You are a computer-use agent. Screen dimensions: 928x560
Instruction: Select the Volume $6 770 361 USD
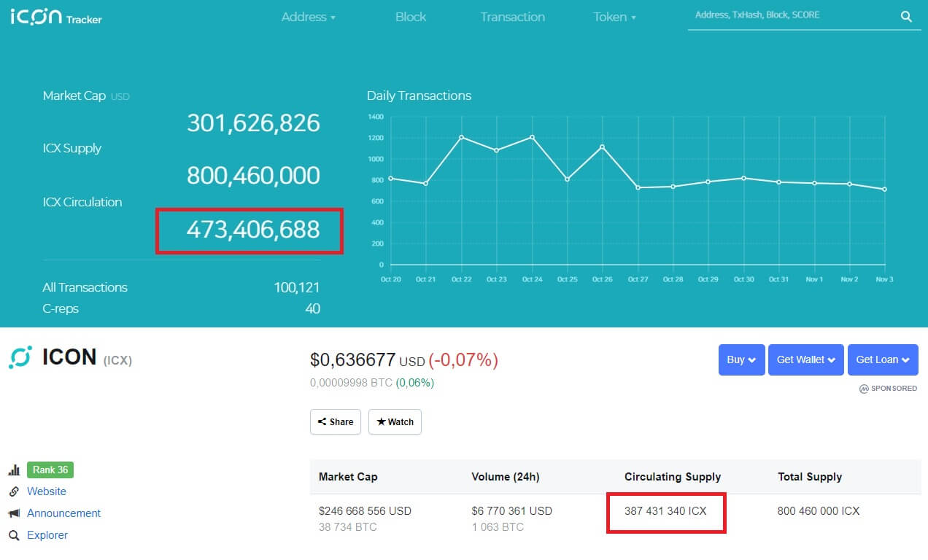click(512, 511)
